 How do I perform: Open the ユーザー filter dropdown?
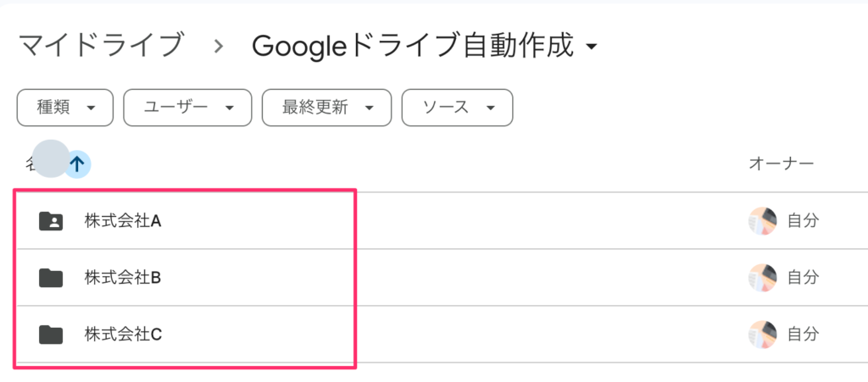[x=187, y=108]
